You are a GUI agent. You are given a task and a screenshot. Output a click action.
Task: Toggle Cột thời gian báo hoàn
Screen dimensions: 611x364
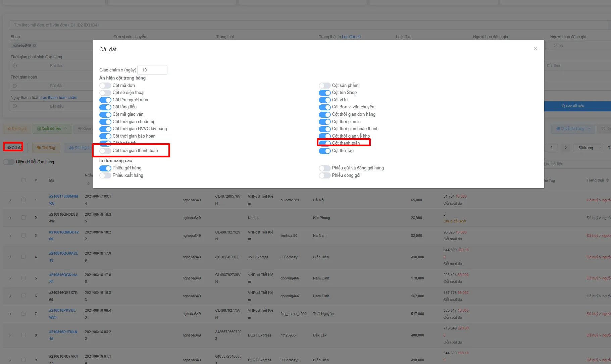(x=105, y=136)
